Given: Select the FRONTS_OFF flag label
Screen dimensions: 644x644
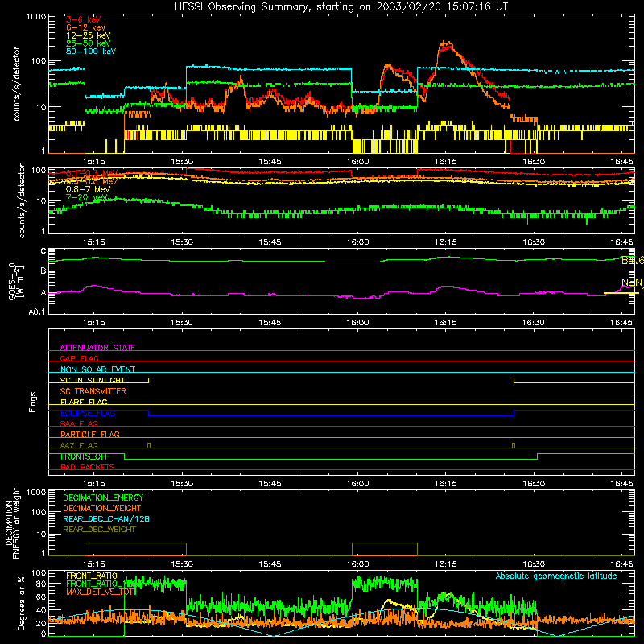Looking at the screenshot, I should (85, 456).
